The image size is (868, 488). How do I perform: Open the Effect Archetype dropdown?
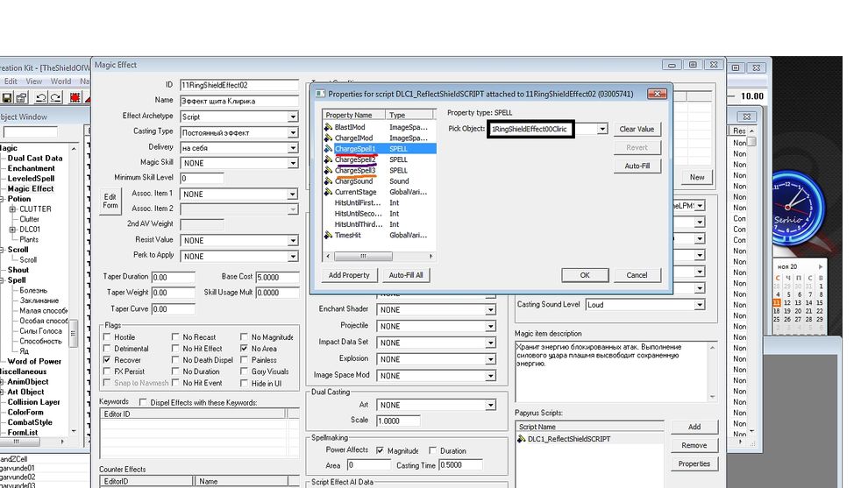coord(294,117)
